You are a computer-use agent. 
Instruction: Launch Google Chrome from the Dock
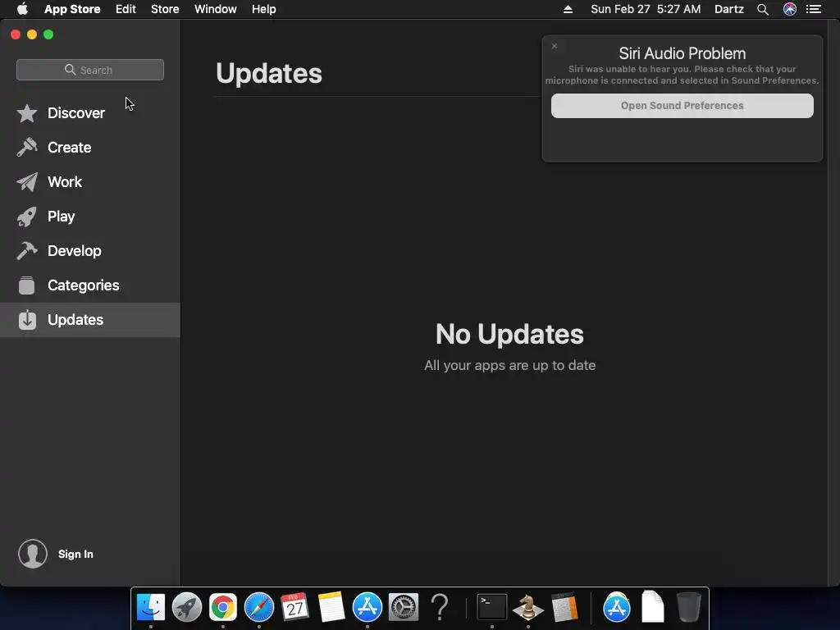coord(223,607)
